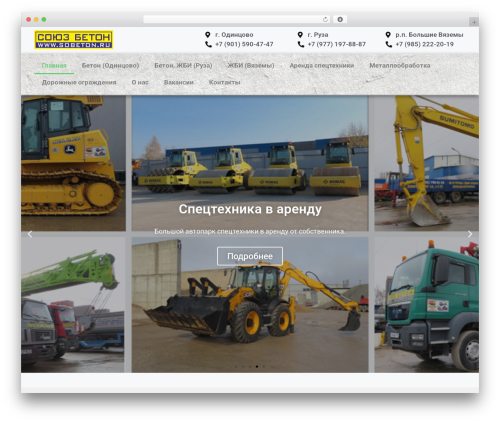Open a new browser tab with the plus button
This screenshot has height=423, width=500.
tap(474, 22)
